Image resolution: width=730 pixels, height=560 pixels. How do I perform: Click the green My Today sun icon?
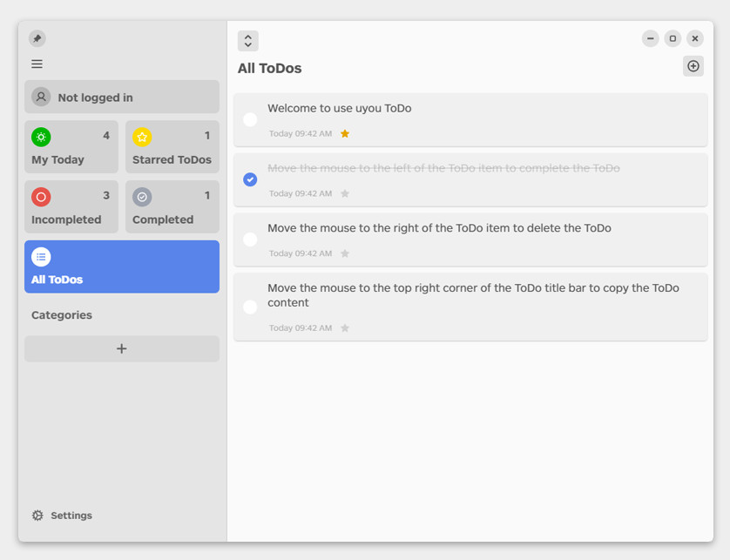pos(41,137)
